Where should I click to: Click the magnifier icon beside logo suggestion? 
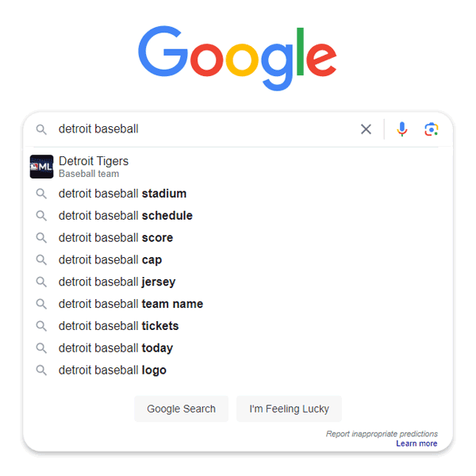click(x=41, y=370)
